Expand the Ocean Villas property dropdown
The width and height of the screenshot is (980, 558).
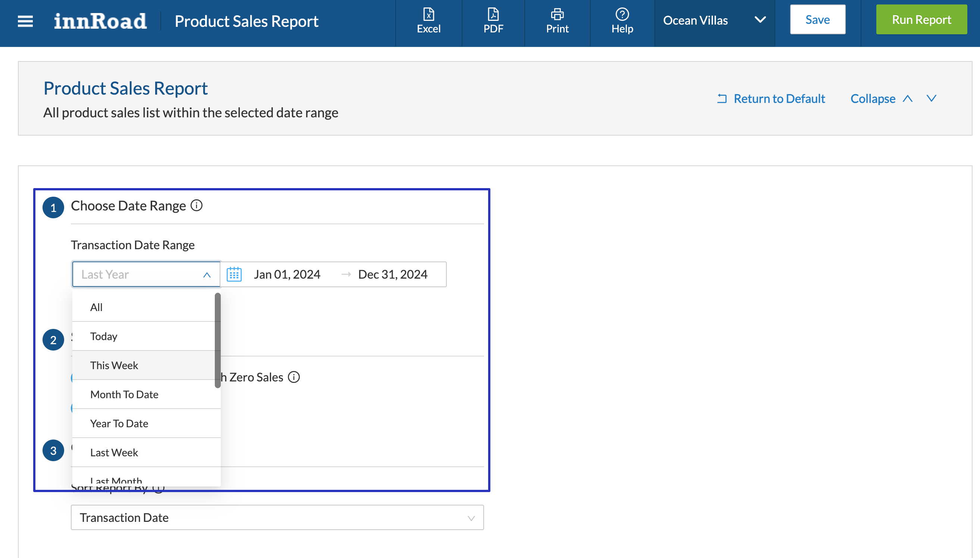(x=714, y=20)
